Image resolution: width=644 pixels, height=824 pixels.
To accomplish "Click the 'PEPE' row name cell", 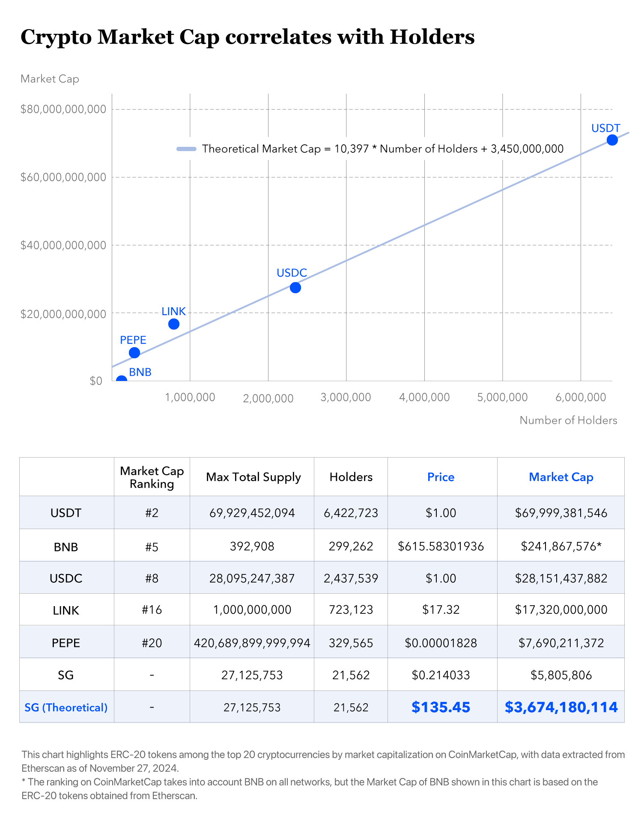I will pyautogui.click(x=66, y=643).
